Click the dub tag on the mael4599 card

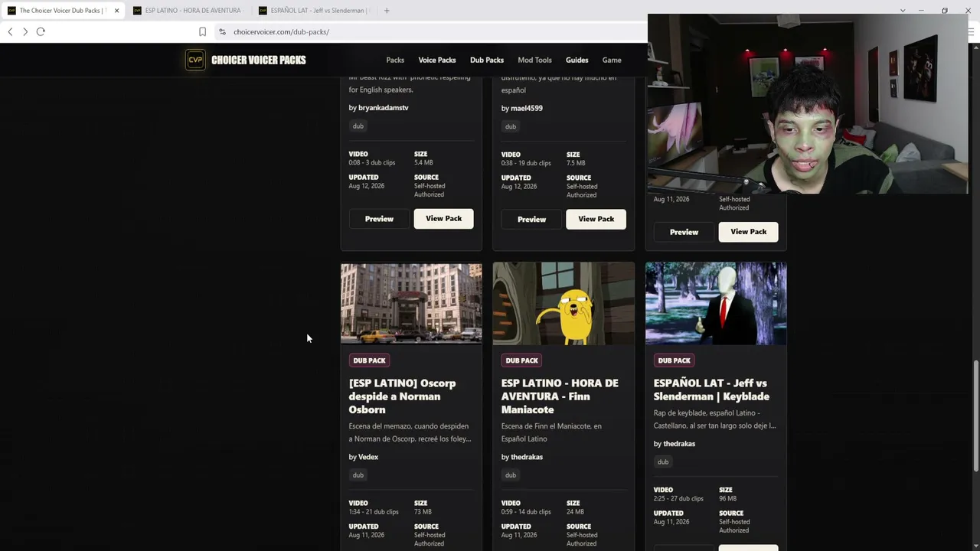[511, 126]
